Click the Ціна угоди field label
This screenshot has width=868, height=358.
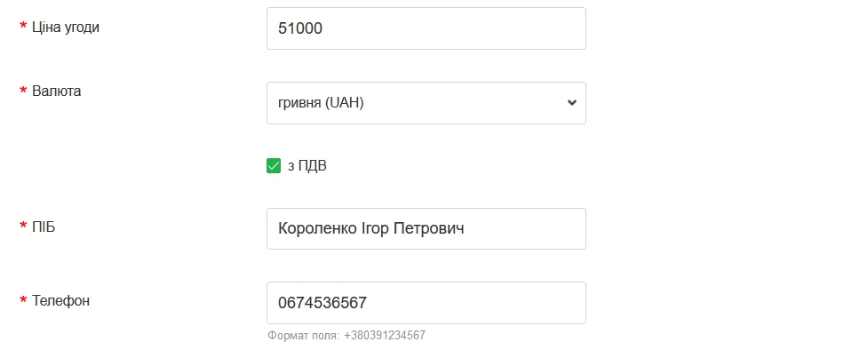(65, 27)
